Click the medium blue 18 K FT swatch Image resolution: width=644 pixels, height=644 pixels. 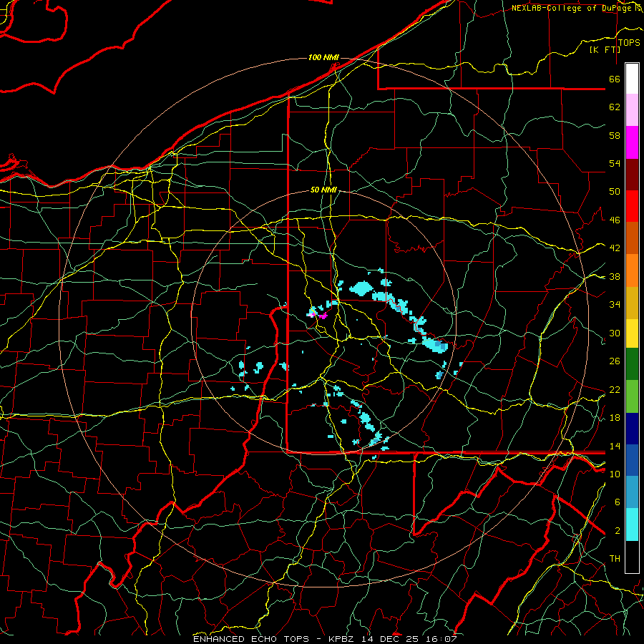632,460
